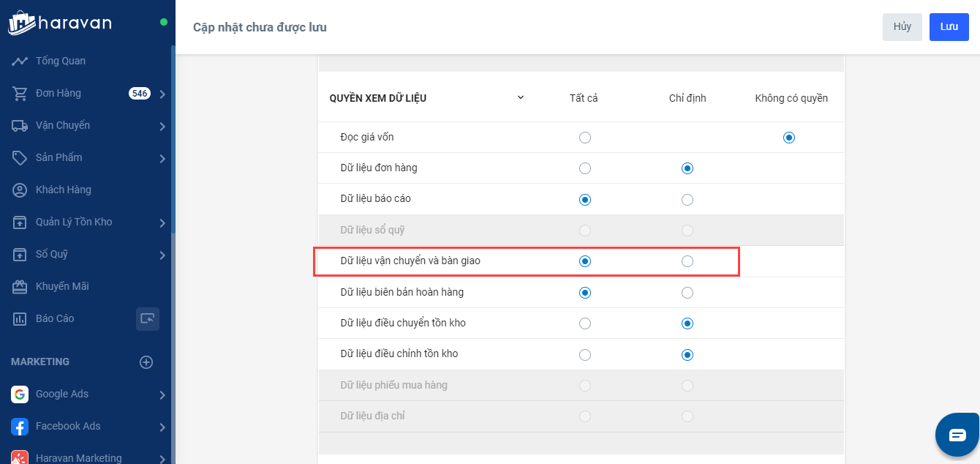This screenshot has width=980, height=464.
Task: Expand the Quản Lý Tồn Kho submenu arrow
Action: coord(162,222)
